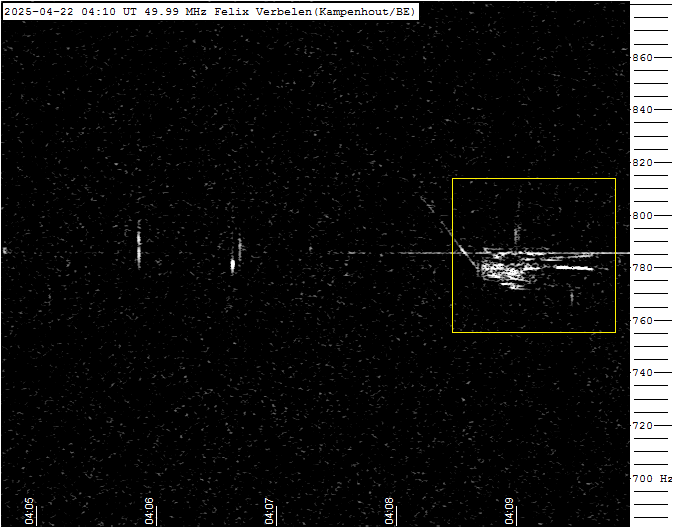Select the 780 frequency scale label
This screenshot has width=673, height=528.
pos(642,268)
